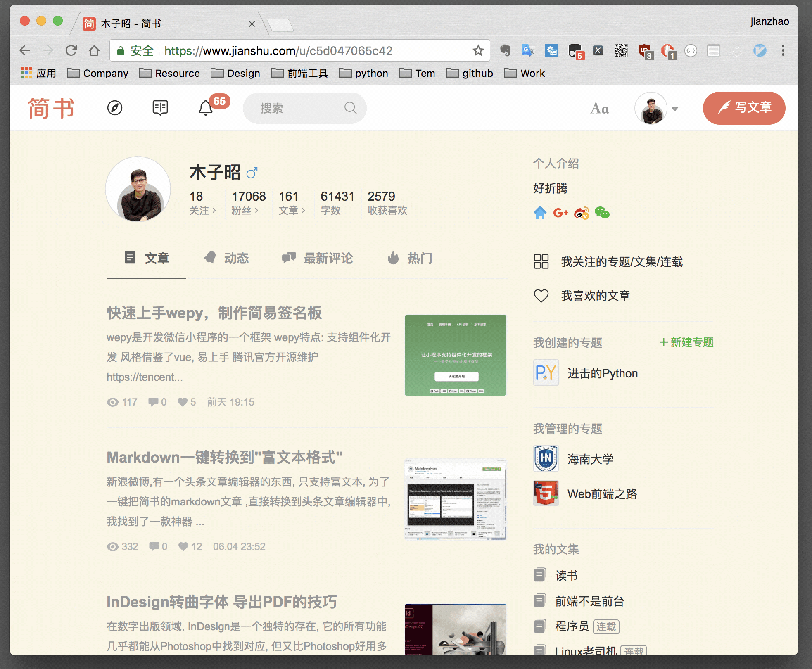Bookmark page with the star icon
The width and height of the screenshot is (812, 669).
coord(478,51)
